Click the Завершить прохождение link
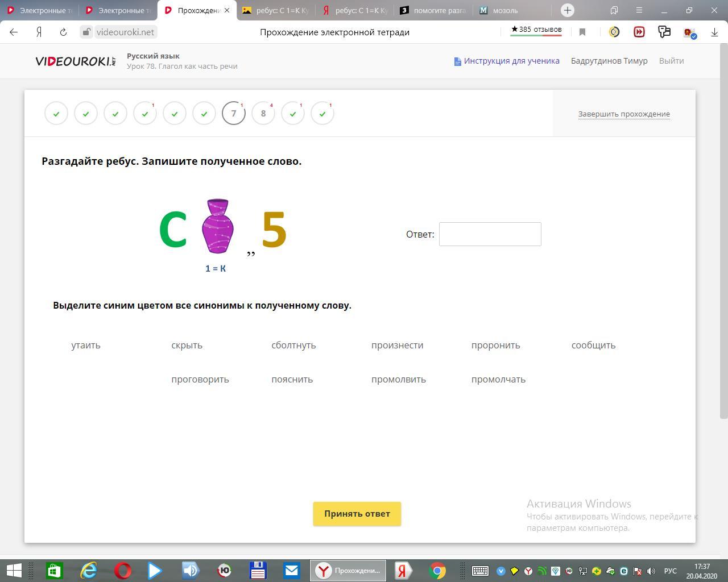Image resolution: width=728 pixels, height=582 pixels. click(624, 114)
